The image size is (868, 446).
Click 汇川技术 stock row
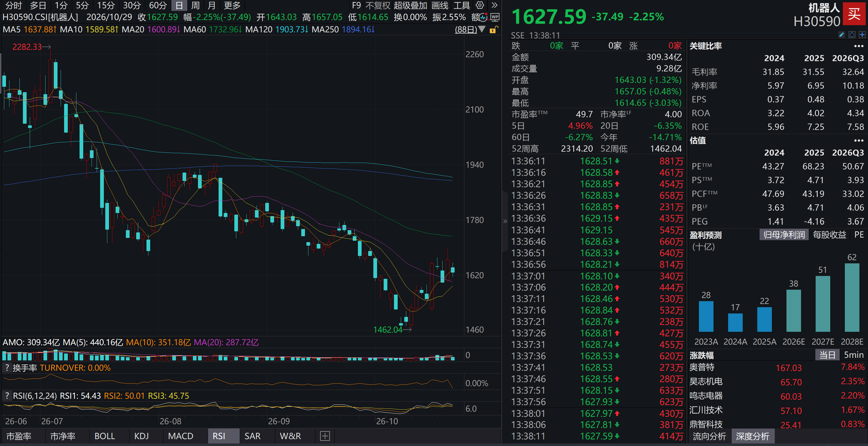(x=777, y=410)
